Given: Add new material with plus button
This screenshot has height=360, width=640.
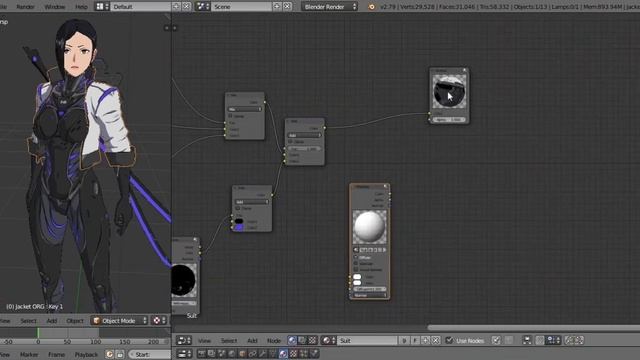Looking at the screenshot, I should (x=425, y=340).
